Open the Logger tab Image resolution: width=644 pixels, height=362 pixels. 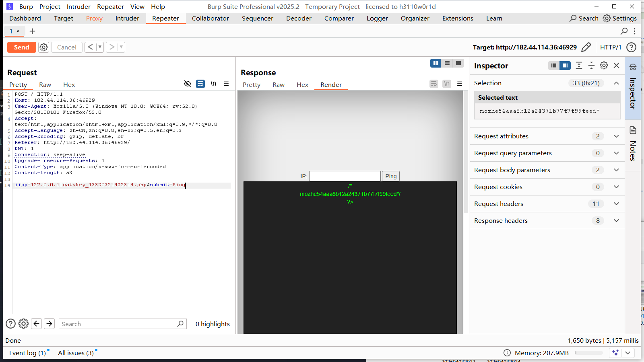(377, 19)
